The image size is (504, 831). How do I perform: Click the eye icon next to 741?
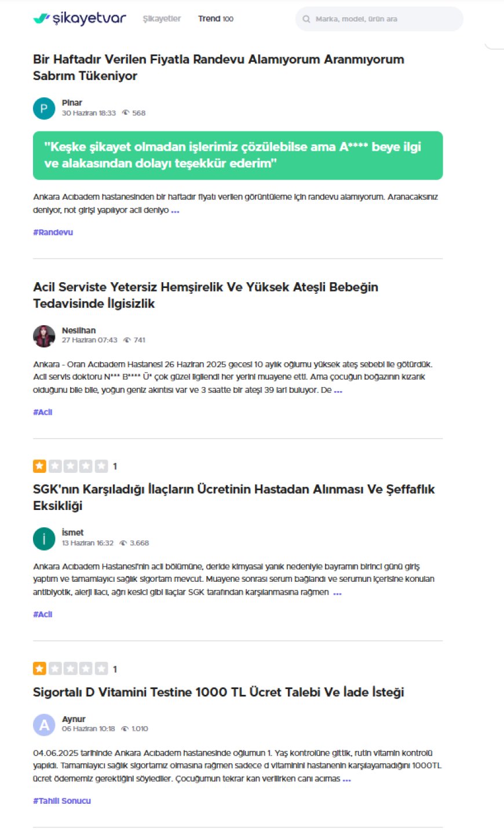(127, 340)
